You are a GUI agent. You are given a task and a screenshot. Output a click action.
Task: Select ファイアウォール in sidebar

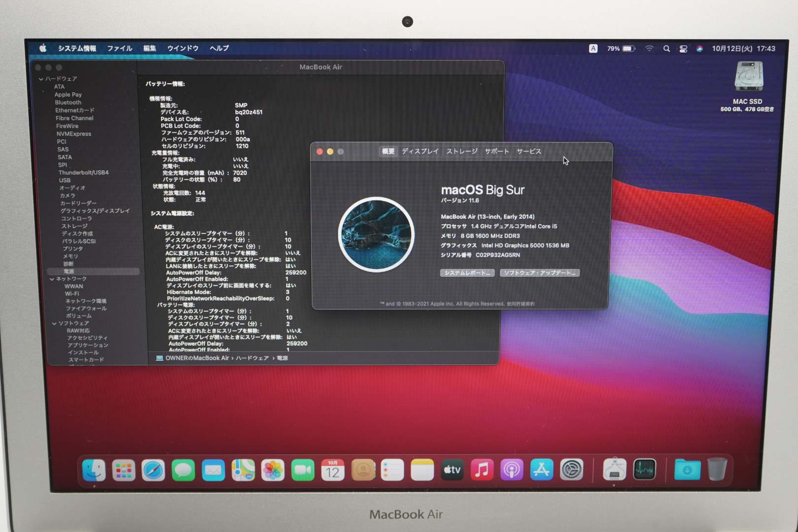[x=86, y=308]
